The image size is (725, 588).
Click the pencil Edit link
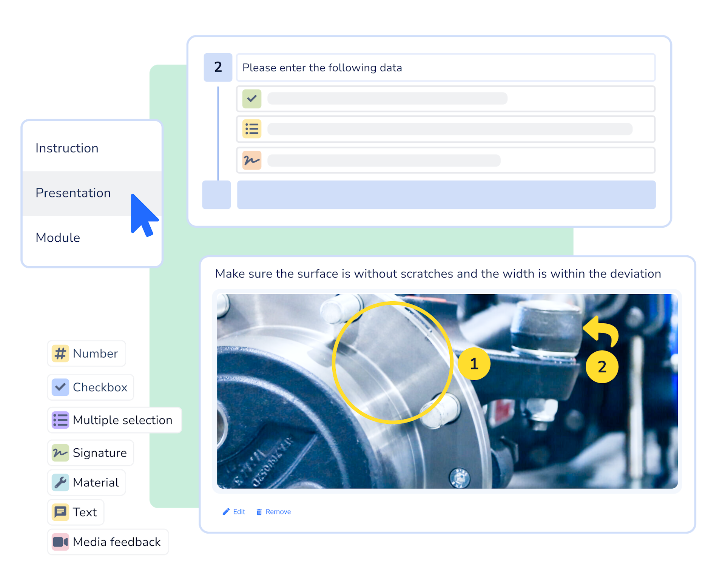tap(234, 512)
